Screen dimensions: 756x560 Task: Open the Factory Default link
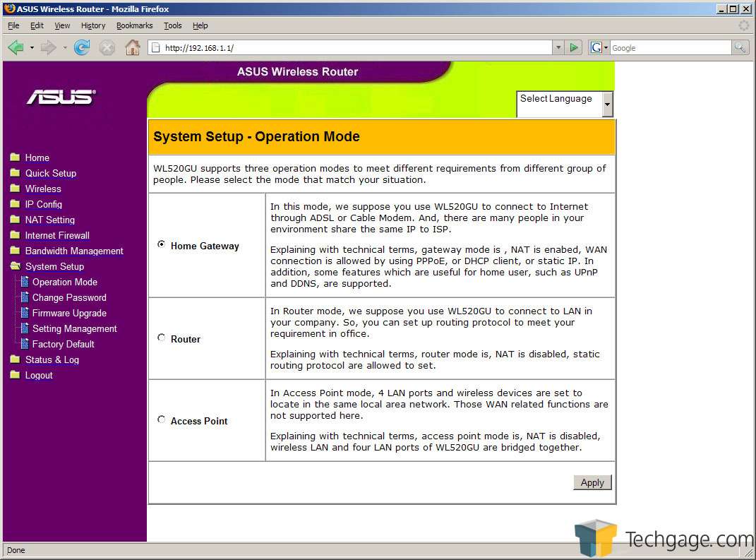click(x=63, y=344)
